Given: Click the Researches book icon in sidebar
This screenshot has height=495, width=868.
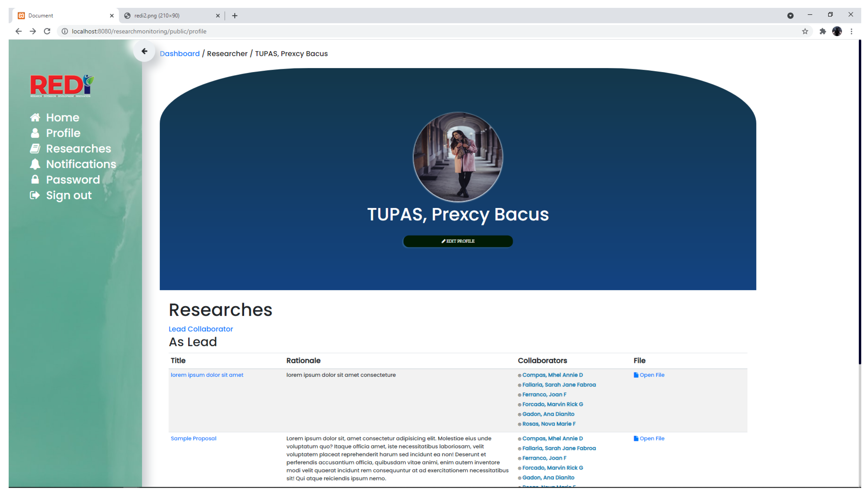Looking at the screenshot, I should pyautogui.click(x=35, y=149).
